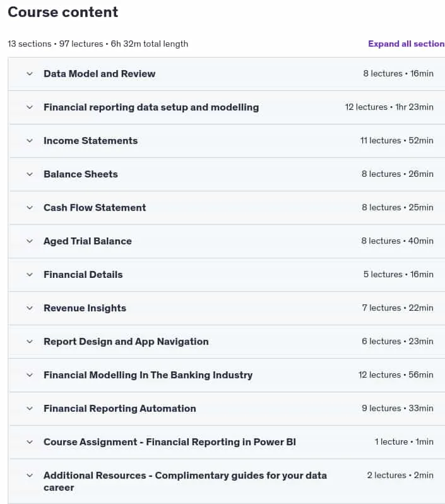Viewport: 445px width, 504px height.
Task: Click the Income Statements 11 lectures label
Action: pyautogui.click(x=381, y=140)
